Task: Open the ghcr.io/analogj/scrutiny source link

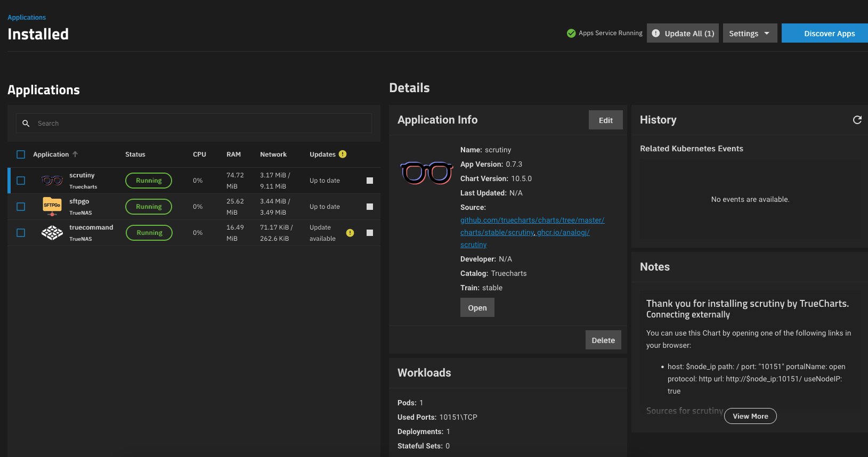Action: tap(563, 232)
